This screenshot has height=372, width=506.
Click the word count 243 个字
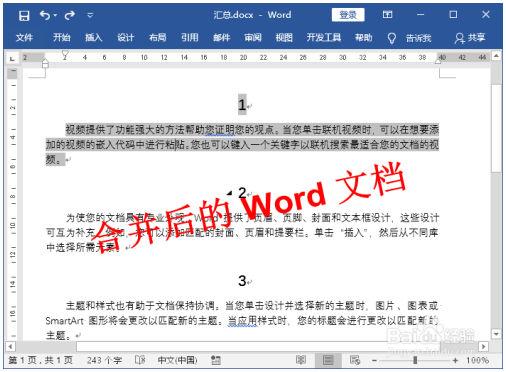click(104, 360)
